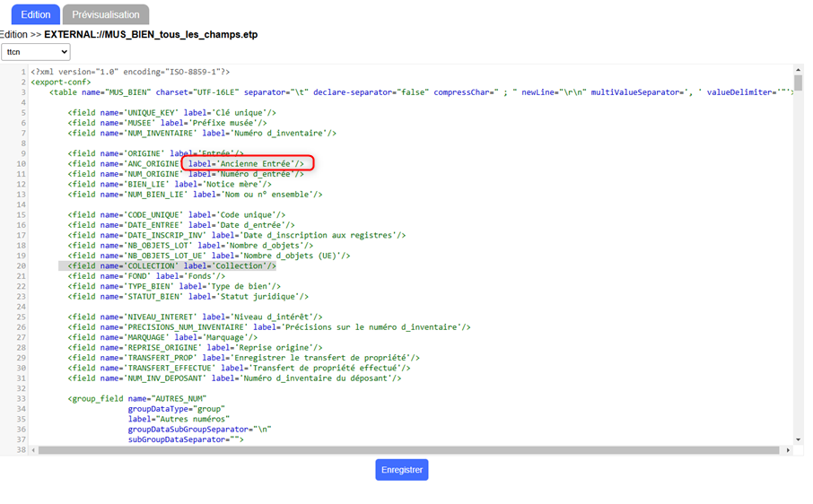Image resolution: width=813 pixels, height=504 pixels.
Task: Click the vertical scrollbar up arrow
Action: coord(798,70)
